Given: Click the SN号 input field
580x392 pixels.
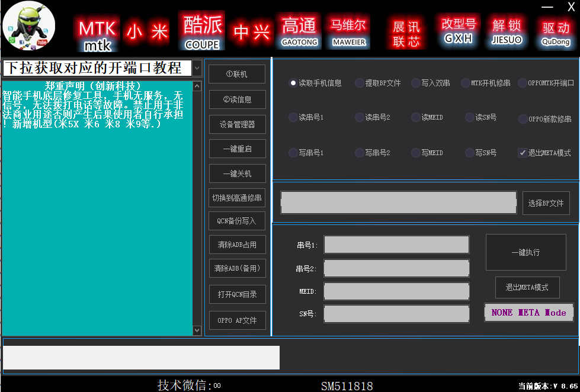Looking at the screenshot, I should tap(396, 314).
